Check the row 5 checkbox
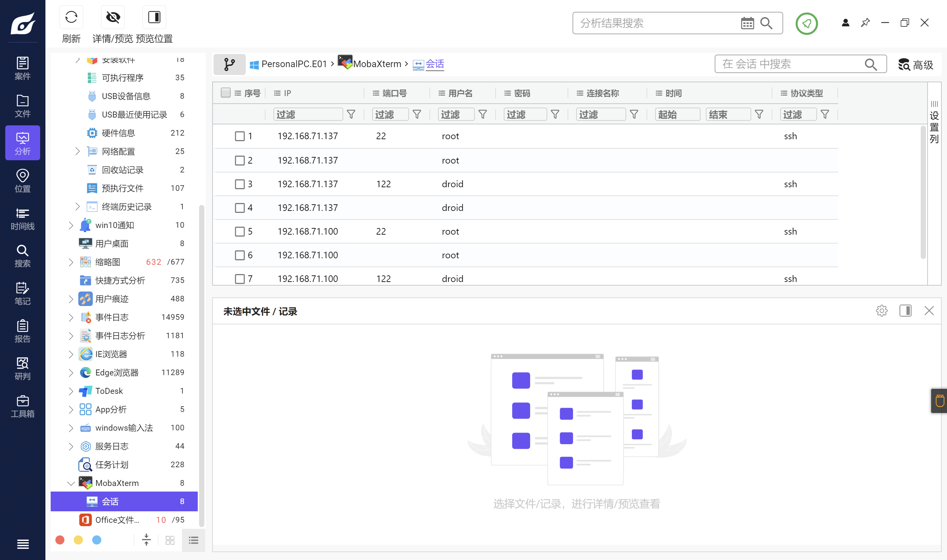The image size is (947, 560). [x=240, y=231]
